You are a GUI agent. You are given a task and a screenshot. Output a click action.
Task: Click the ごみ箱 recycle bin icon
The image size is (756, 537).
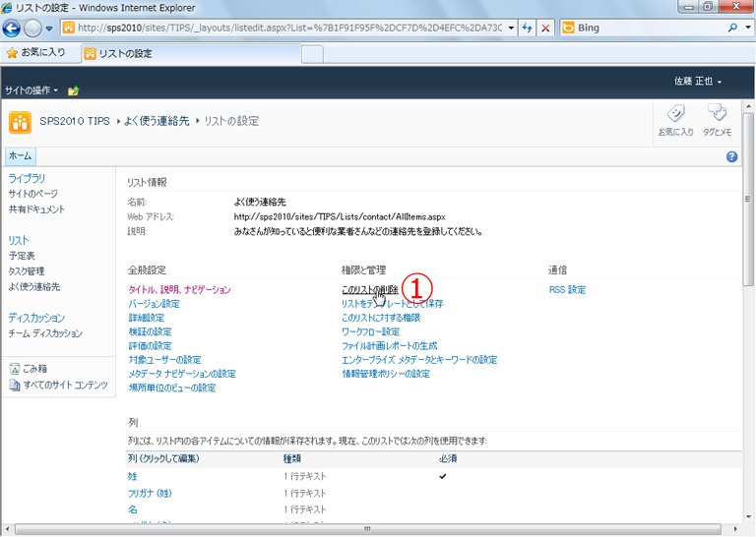pos(15,369)
